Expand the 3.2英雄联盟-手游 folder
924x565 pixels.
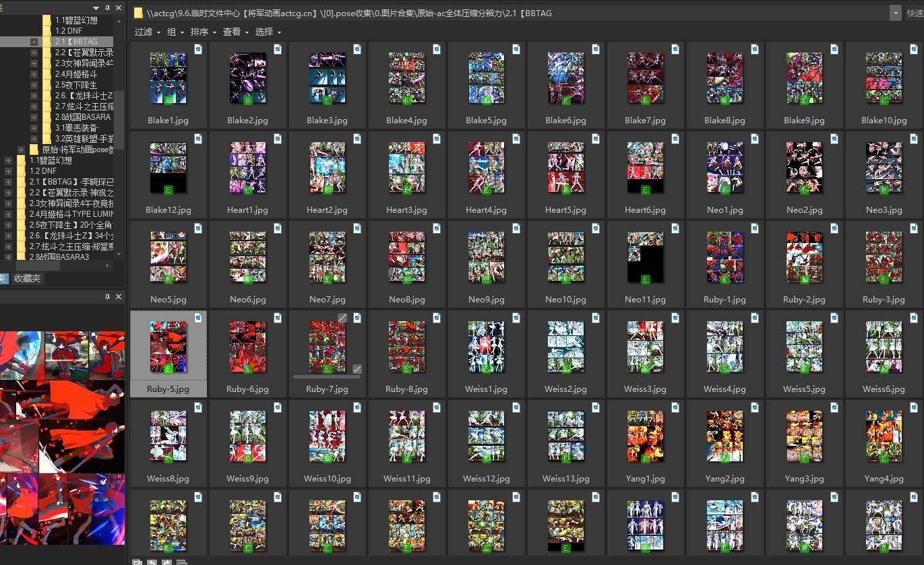(34, 139)
